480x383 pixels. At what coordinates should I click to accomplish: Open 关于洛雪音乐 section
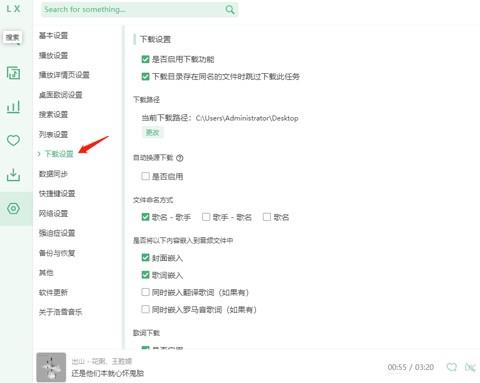pyautogui.click(x=60, y=312)
